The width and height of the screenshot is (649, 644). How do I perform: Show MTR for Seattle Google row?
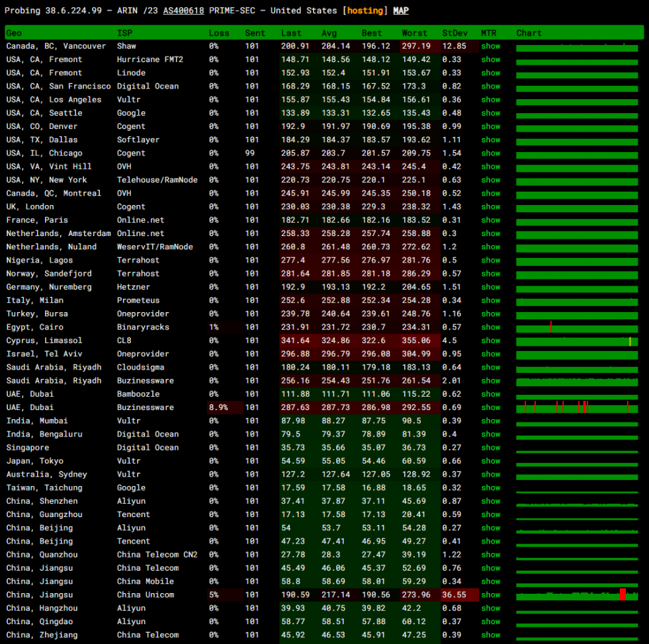490,113
